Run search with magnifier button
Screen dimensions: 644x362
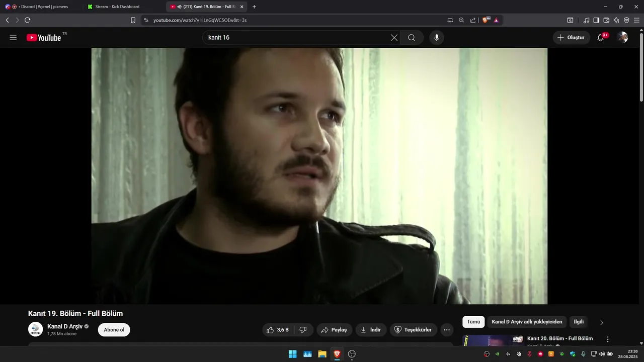412,38
